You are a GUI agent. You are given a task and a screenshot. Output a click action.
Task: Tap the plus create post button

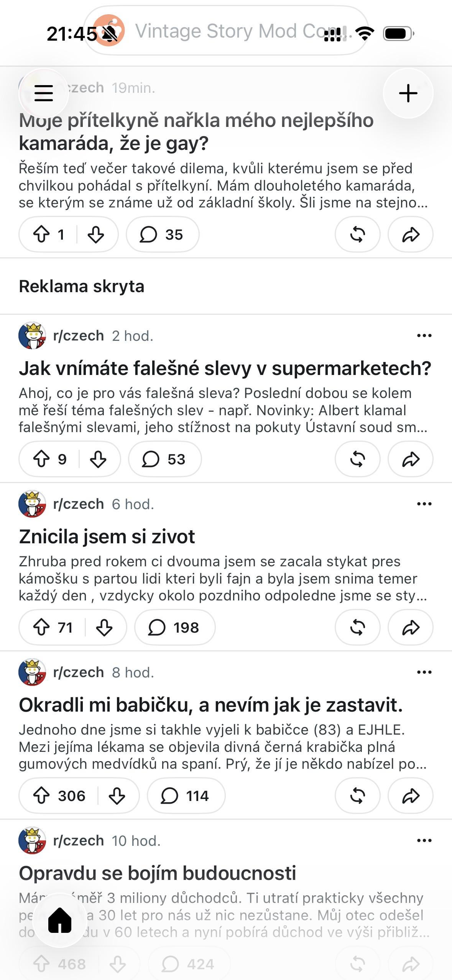(408, 93)
